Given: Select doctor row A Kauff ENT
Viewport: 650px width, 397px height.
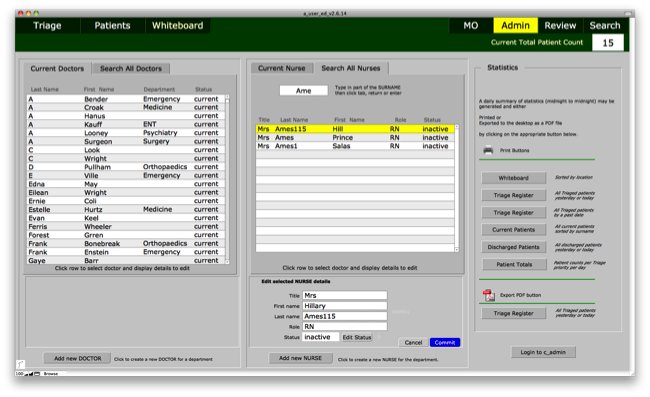Looking at the screenshot, I should tap(126, 124).
